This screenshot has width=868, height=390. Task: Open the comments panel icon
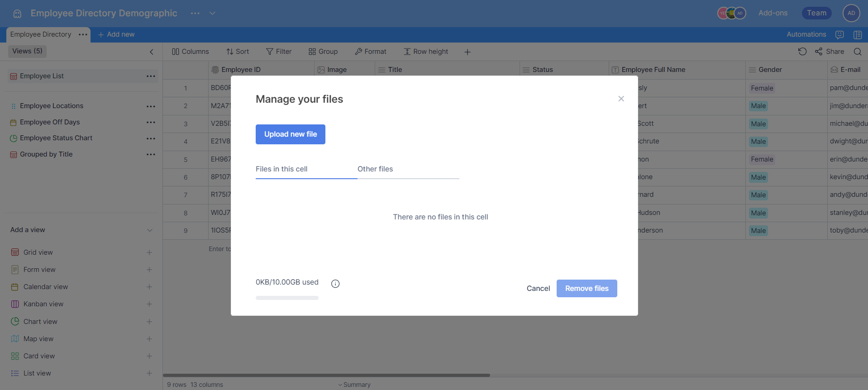click(839, 34)
